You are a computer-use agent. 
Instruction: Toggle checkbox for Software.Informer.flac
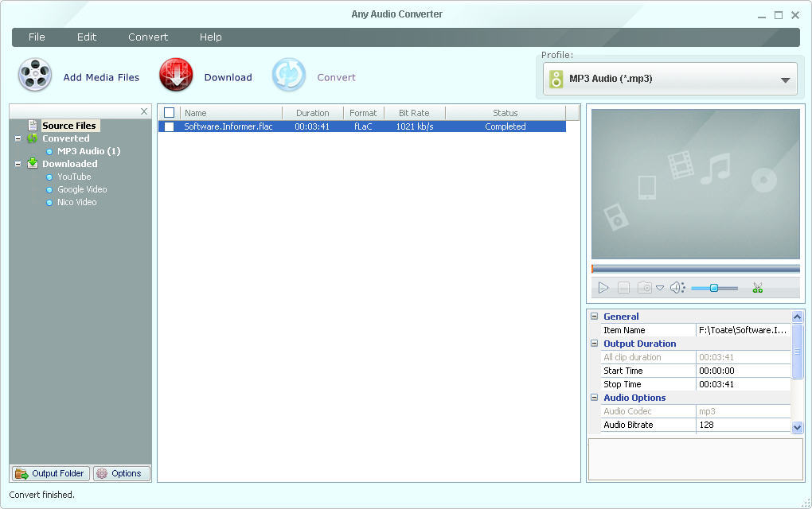[x=169, y=126]
